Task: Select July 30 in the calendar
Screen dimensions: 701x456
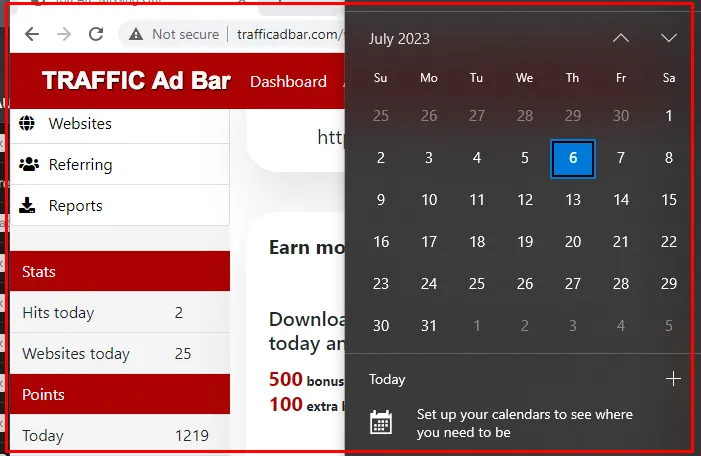Action: click(381, 326)
